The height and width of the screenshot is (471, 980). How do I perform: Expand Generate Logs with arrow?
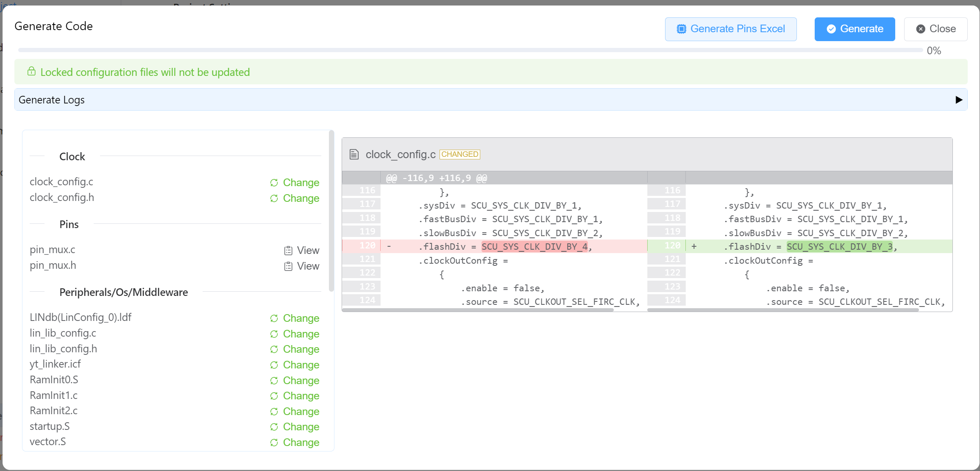click(x=959, y=100)
